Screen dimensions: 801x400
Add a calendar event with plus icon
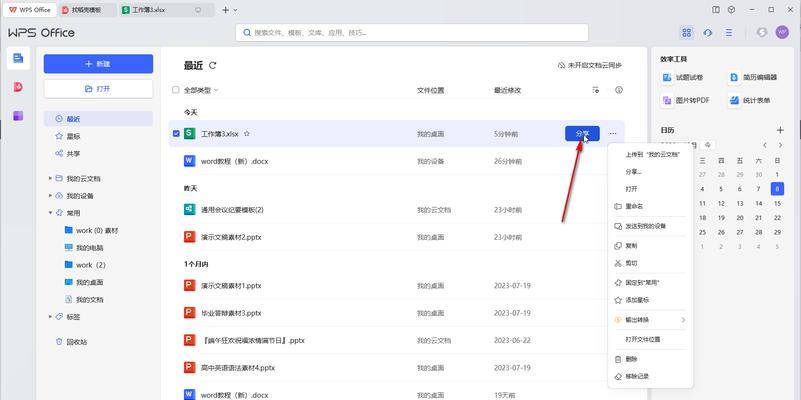pyautogui.click(x=780, y=130)
